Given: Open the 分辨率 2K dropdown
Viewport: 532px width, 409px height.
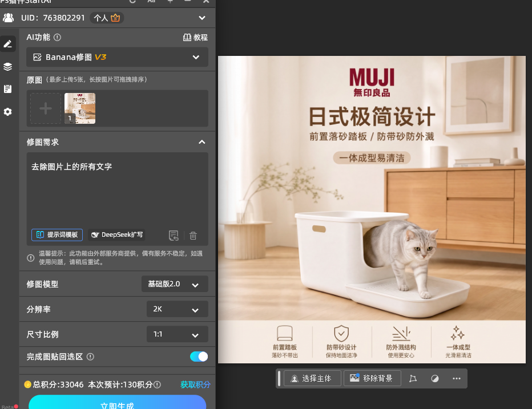Looking at the screenshot, I should point(177,309).
